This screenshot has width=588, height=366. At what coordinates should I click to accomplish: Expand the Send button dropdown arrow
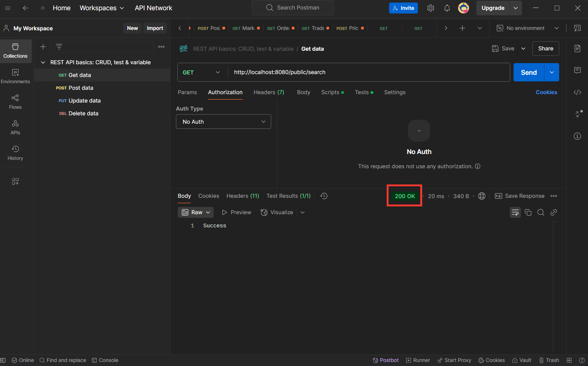click(x=552, y=72)
